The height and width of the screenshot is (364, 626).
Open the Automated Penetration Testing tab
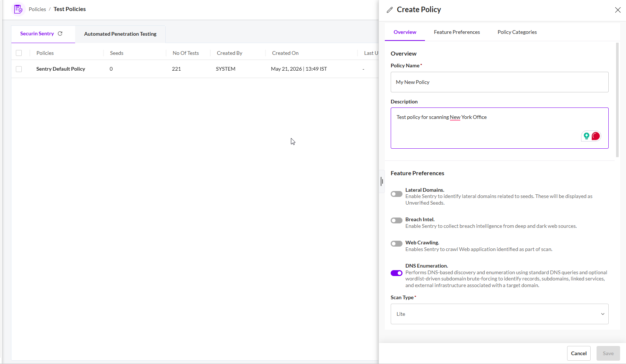(x=120, y=34)
